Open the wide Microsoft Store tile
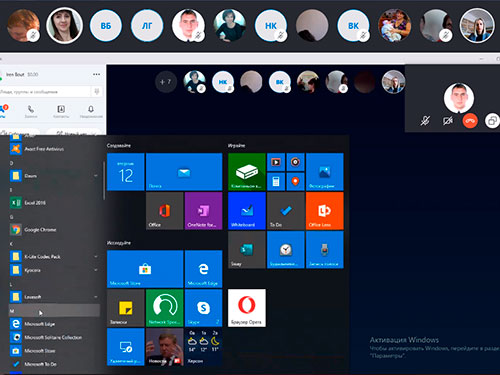Image resolution: width=500 pixels, height=375 pixels. (145, 269)
